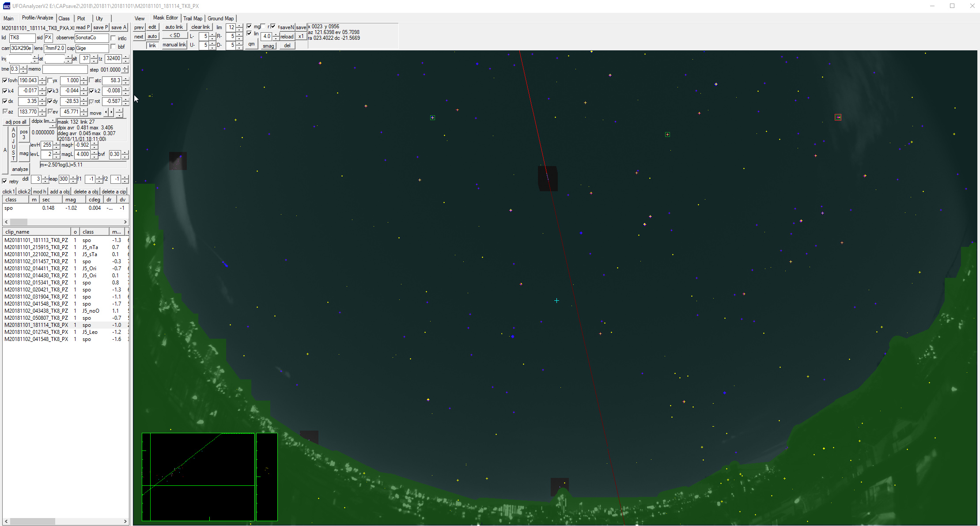Click the red-boxed star marker in sky view

coord(838,117)
